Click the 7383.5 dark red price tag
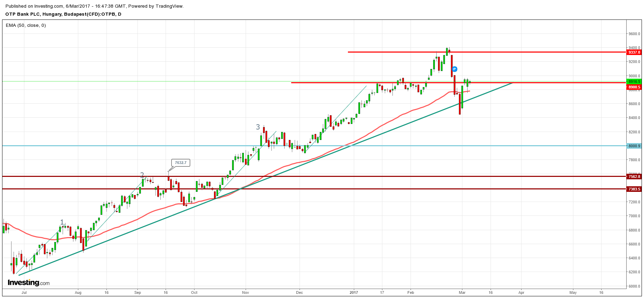This screenshot has width=644, height=297. point(634,189)
